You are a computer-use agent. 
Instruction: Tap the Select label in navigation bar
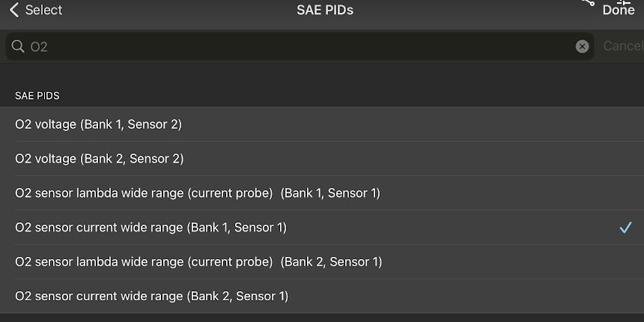pos(43,10)
